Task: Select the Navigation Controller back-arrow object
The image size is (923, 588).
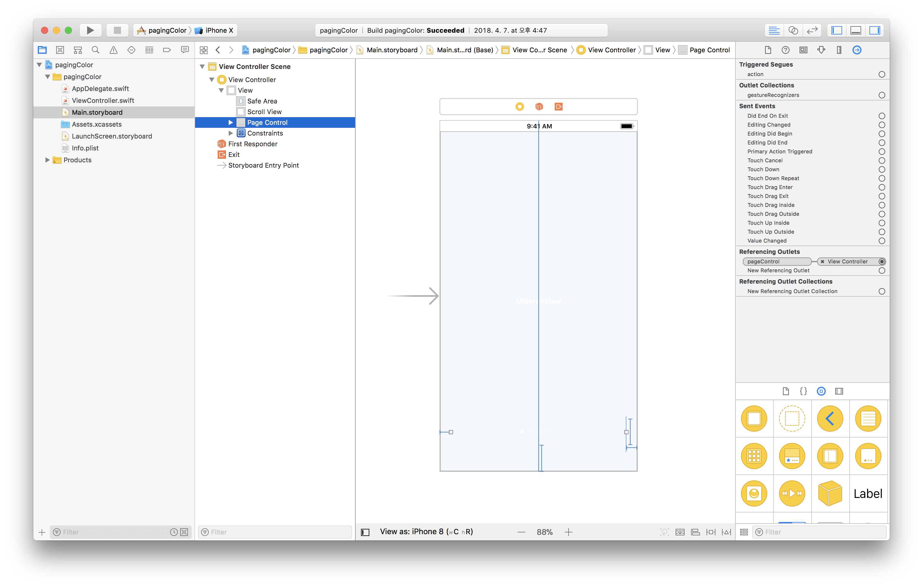Action: (830, 418)
